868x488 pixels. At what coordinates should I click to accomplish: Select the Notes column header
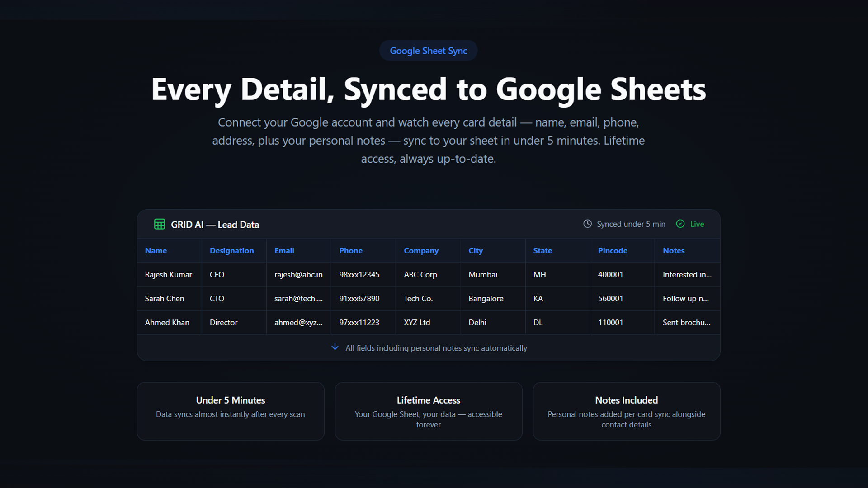tap(674, 251)
